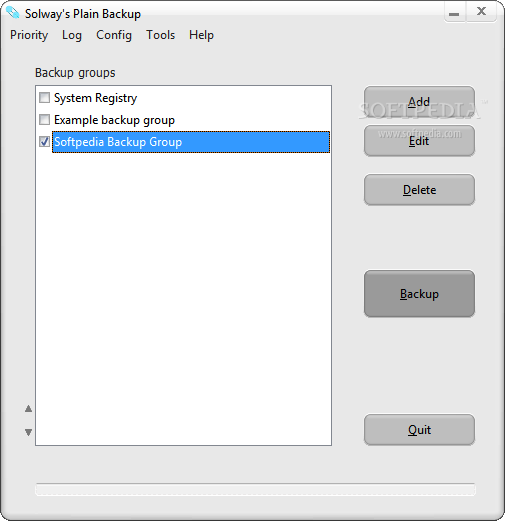Click the Solway's Plain Backup app icon
Viewport: 505px width, 521px height.
coord(13,13)
